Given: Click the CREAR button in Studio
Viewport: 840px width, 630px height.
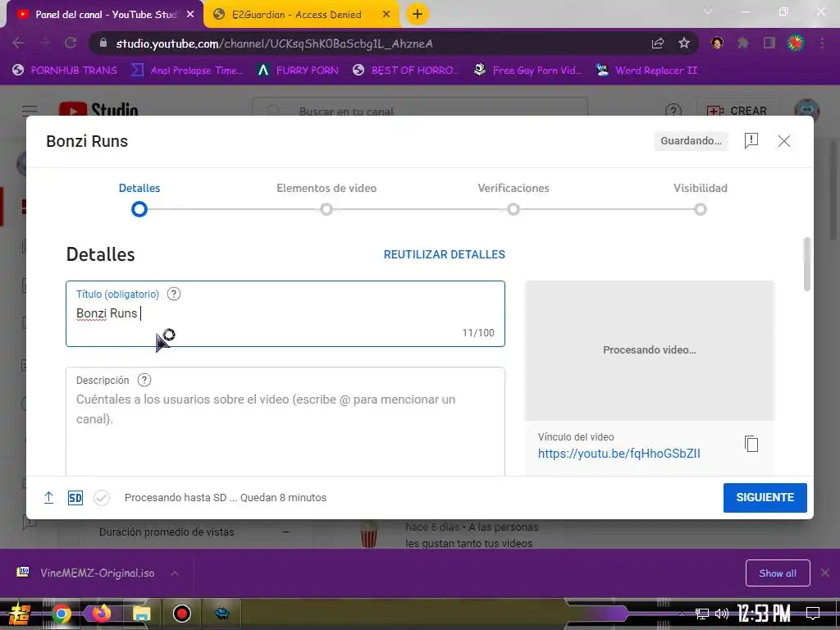Looking at the screenshot, I should click(737, 111).
